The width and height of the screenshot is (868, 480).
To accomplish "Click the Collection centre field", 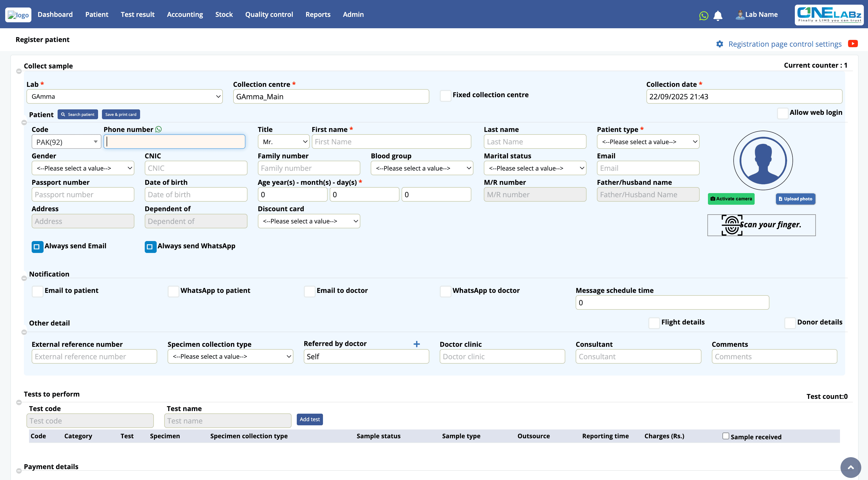I will click(x=331, y=97).
